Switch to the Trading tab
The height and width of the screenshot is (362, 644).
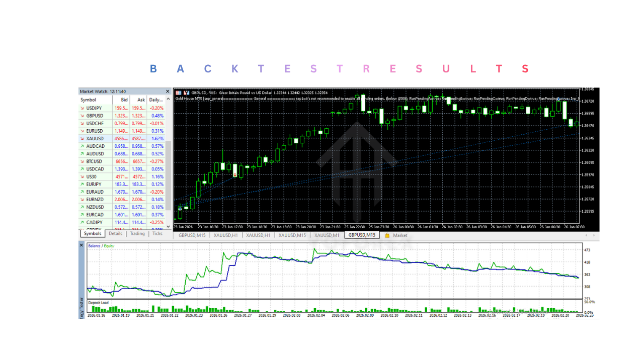pyautogui.click(x=137, y=233)
